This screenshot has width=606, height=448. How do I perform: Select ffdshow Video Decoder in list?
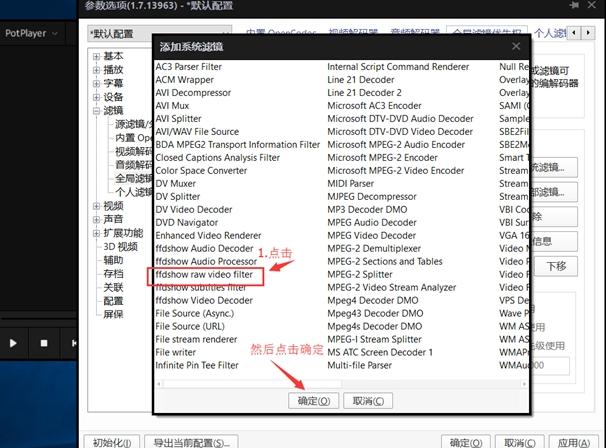click(204, 300)
